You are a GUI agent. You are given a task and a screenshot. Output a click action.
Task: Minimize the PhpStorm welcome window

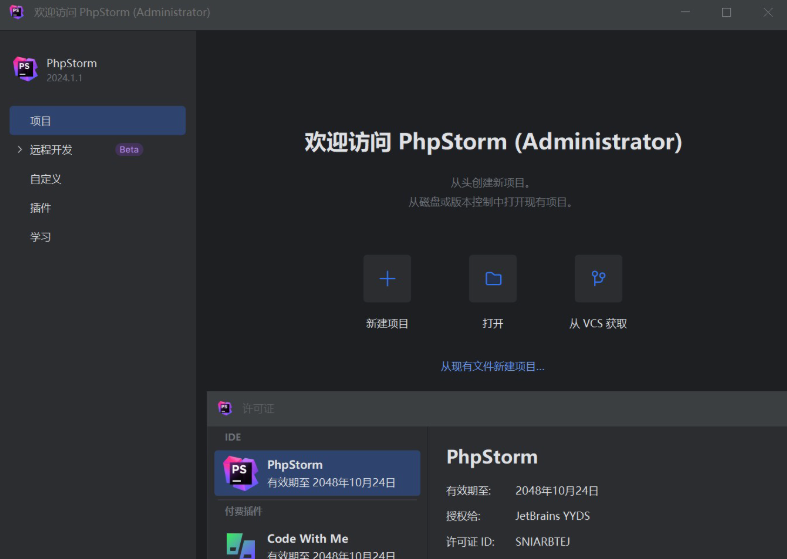pyautogui.click(x=685, y=12)
